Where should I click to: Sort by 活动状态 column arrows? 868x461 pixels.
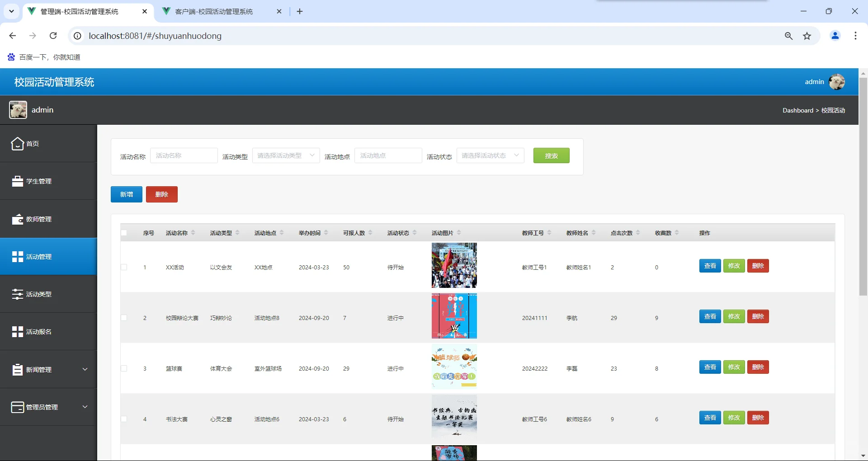point(415,233)
